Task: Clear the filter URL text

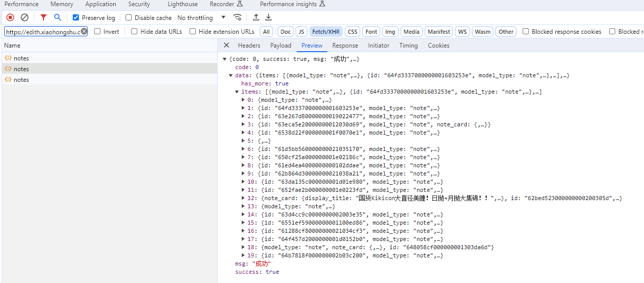Action: (x=84, y=31)
